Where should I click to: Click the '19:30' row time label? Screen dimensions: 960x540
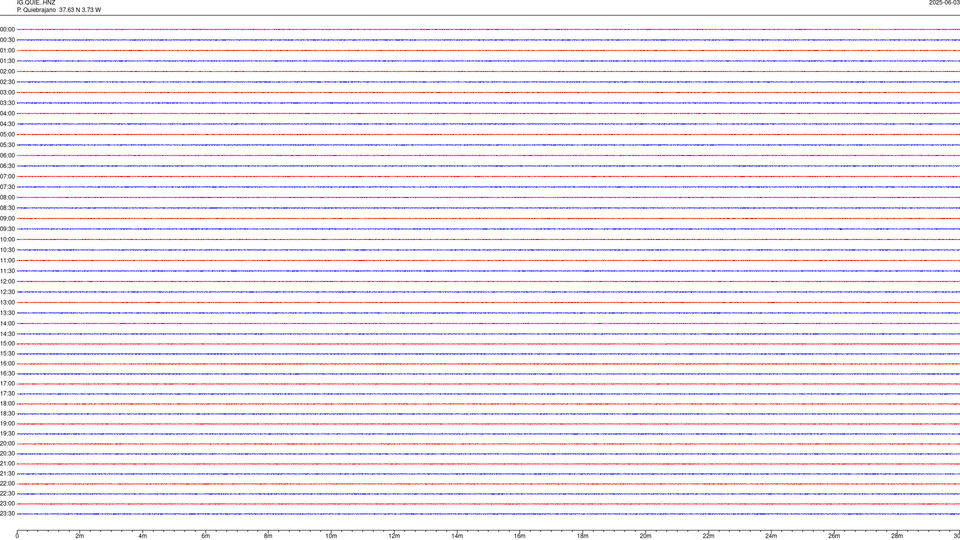7,433
